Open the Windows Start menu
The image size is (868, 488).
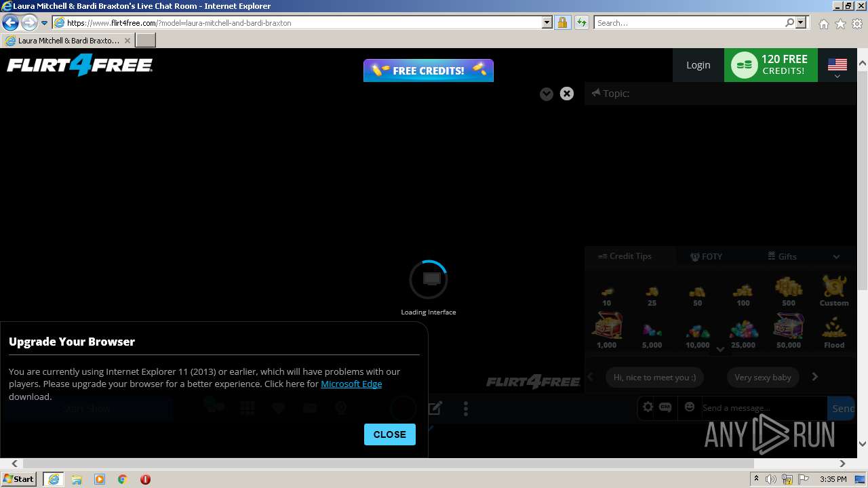tap(18, 479)
